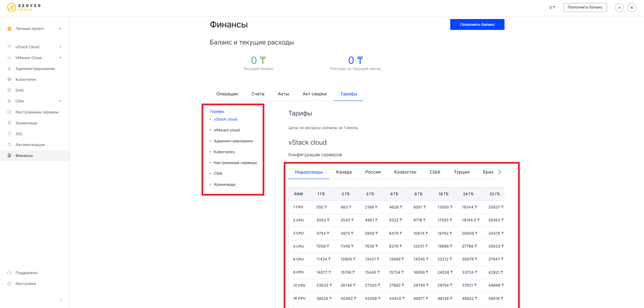Click the 24526 ₸ price cell

(x=445, y=273)
